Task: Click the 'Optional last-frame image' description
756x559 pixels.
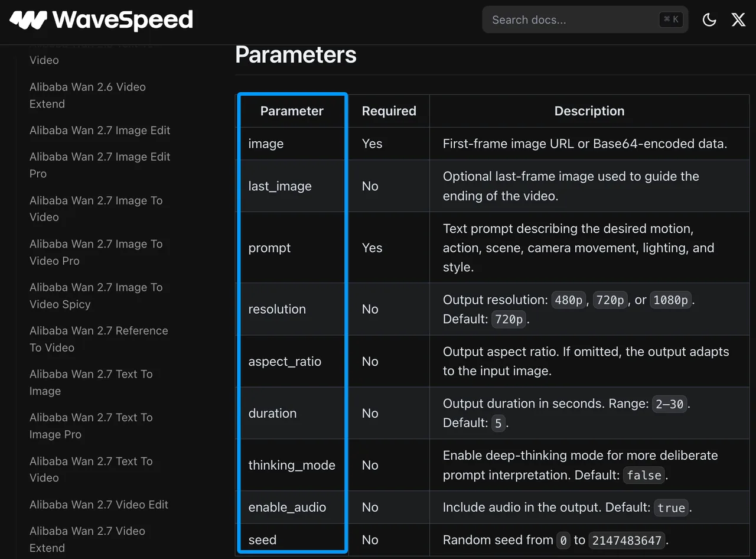Action: [x=571, y=186]
